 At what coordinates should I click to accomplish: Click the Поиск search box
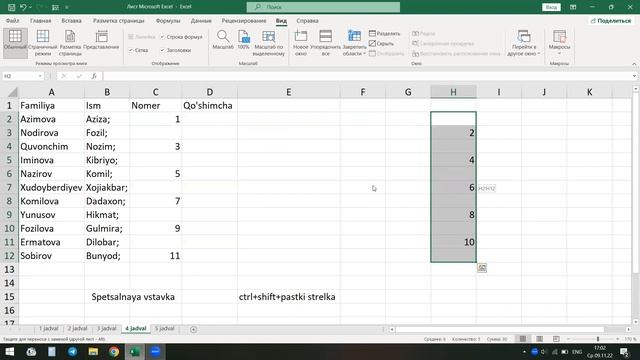point(323,7)
